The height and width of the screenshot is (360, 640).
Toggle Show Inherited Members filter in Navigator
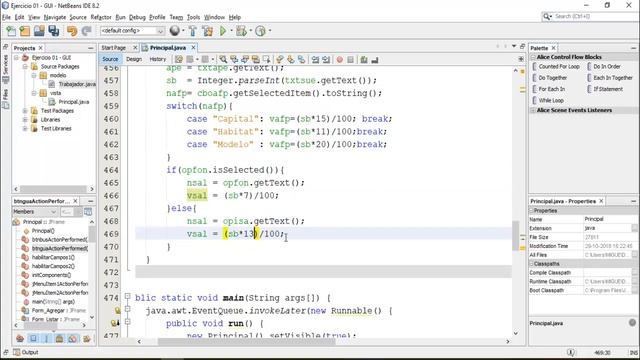tap(20, 338)
